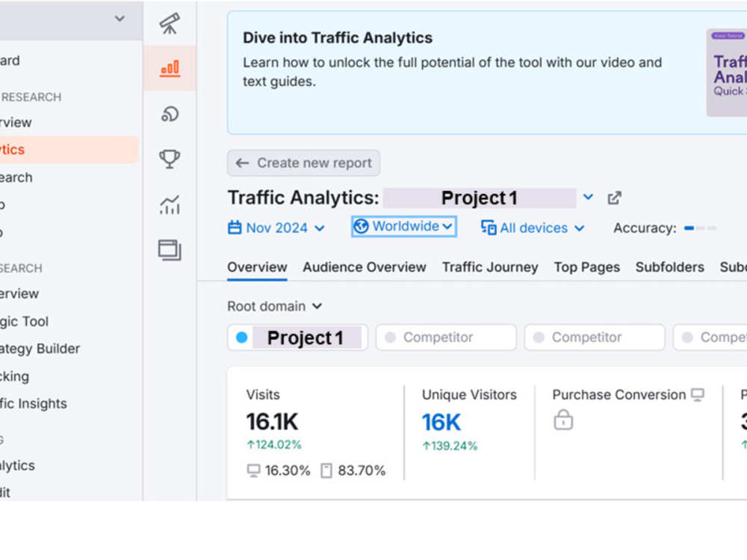This screenshot has width=747, height=560.
Task: Open Strategy Builder in left menu
Action: coord(40,349)
